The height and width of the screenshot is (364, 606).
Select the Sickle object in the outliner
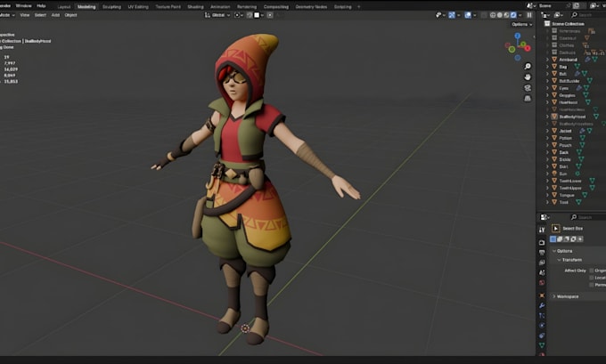(x=565, y=159)
